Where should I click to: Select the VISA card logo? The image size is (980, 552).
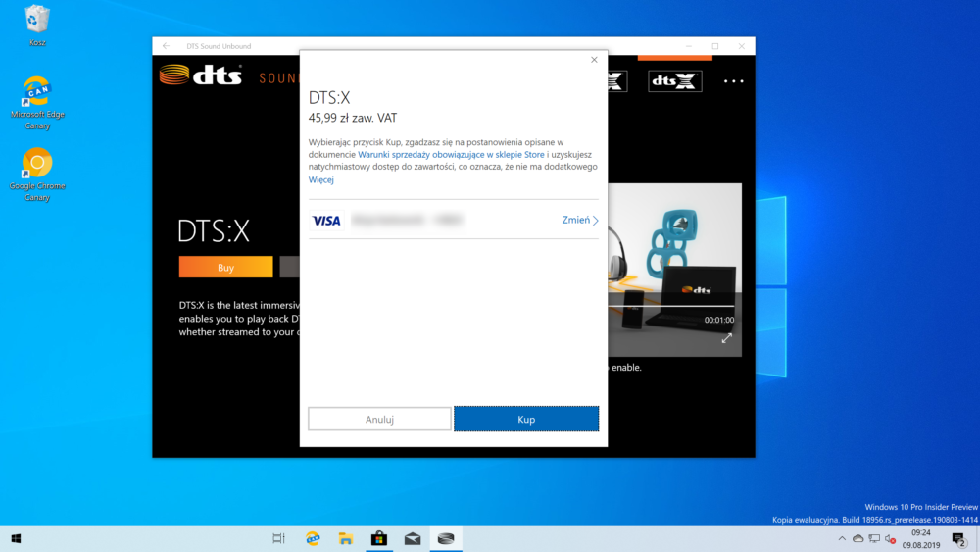coord(326,220)
